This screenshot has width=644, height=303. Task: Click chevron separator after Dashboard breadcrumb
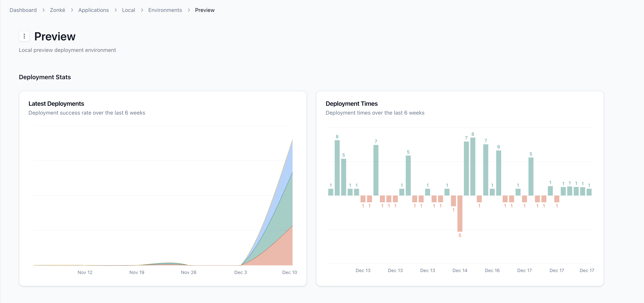coord(43,10)
